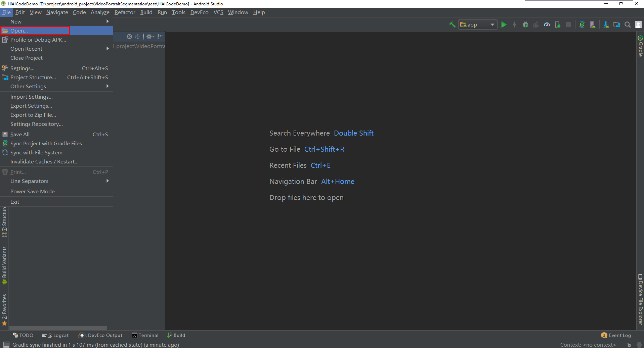Click the Search Everywhere magnifier icon
Viewport: 644px width, 348px height.
627,24
